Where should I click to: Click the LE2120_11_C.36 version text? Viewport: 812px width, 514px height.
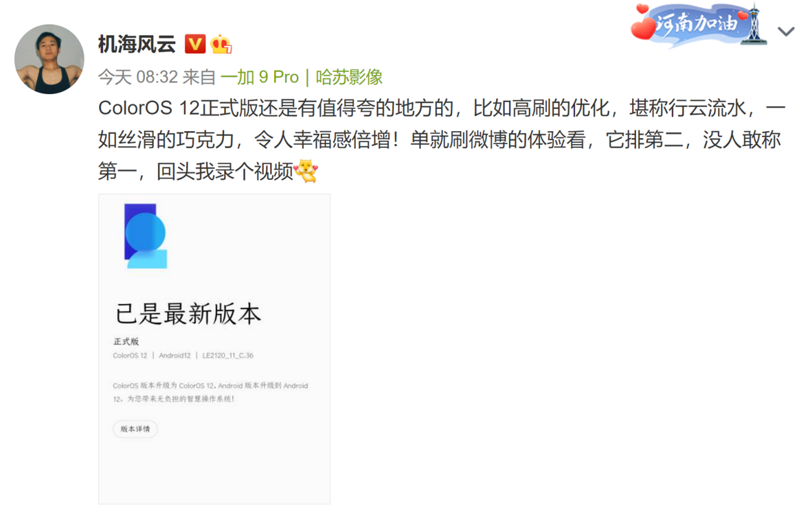[228, 356]
